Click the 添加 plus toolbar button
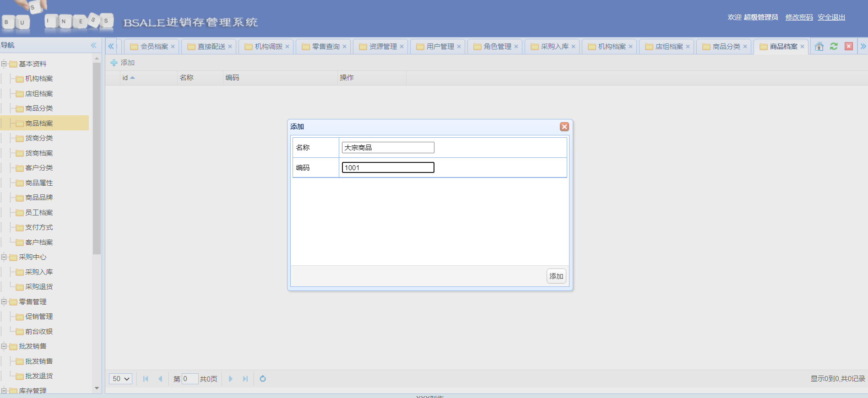The height and width of the screenshot is (398, 868). (x=123, y=63)
